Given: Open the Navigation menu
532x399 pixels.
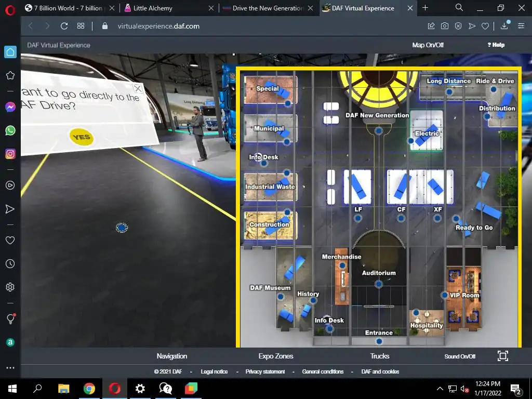Looking at the screenshot, I should point(171,356).
